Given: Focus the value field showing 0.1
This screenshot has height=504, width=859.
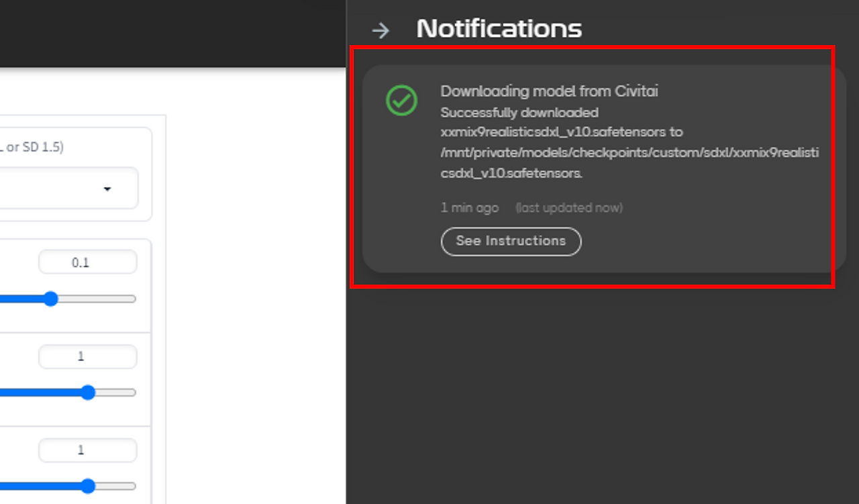Looking at the screenshot, I should pyautogui.click(x=88, y=262).
